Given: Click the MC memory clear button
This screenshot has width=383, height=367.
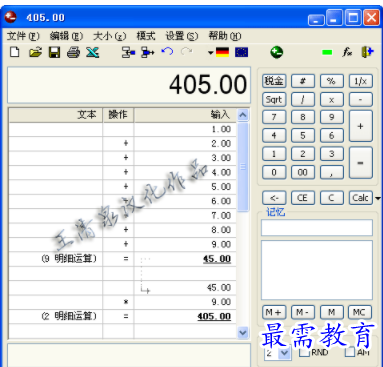Looking at the screenshot, I should coord(360,312).
